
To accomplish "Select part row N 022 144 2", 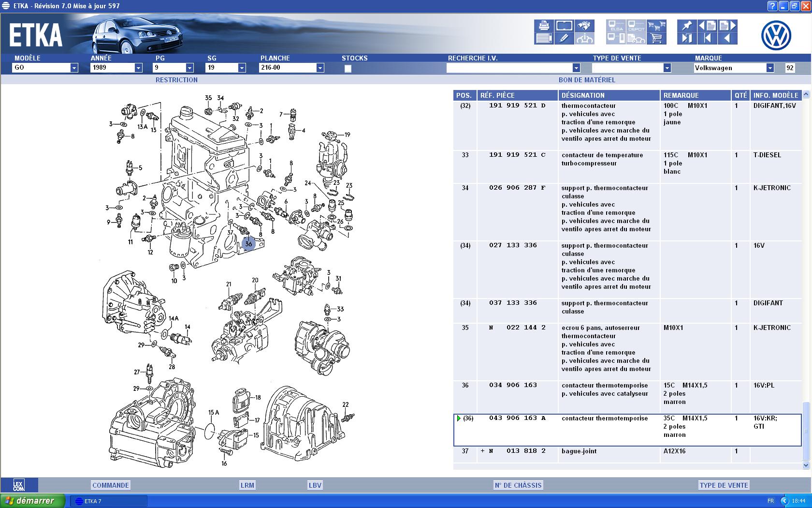I will [627, 352].
